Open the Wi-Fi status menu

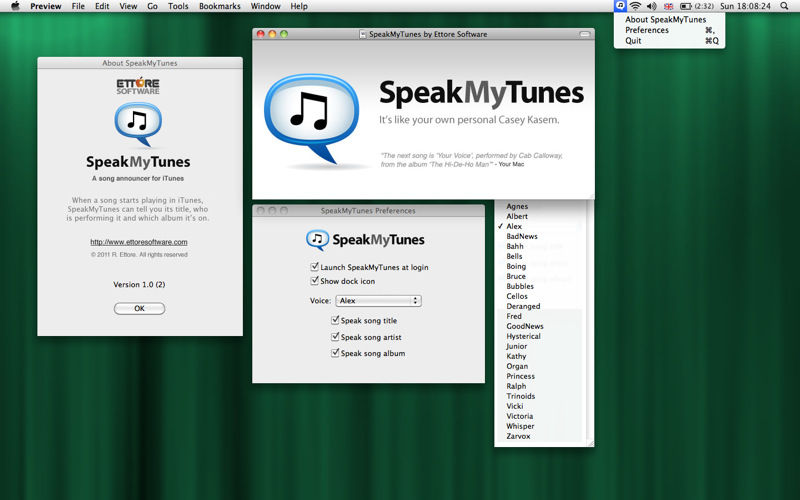[x=635, y=6]
